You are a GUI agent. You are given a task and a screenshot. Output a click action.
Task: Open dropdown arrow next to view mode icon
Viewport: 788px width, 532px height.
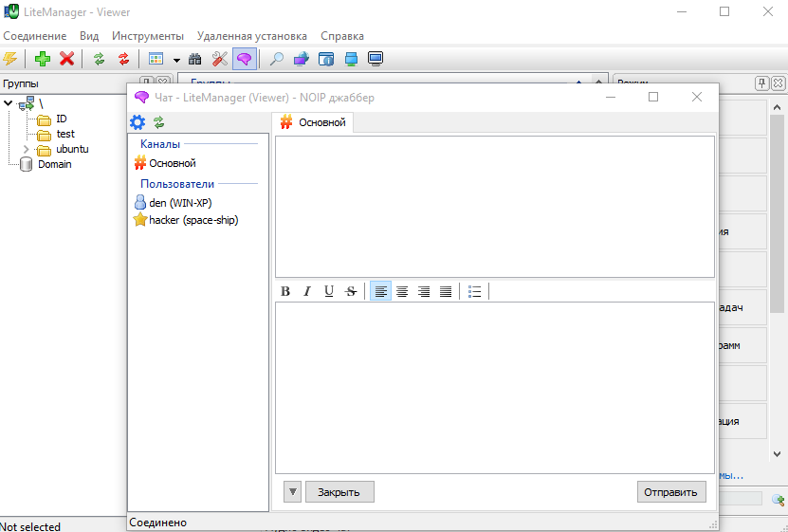(x=176, y=60)
